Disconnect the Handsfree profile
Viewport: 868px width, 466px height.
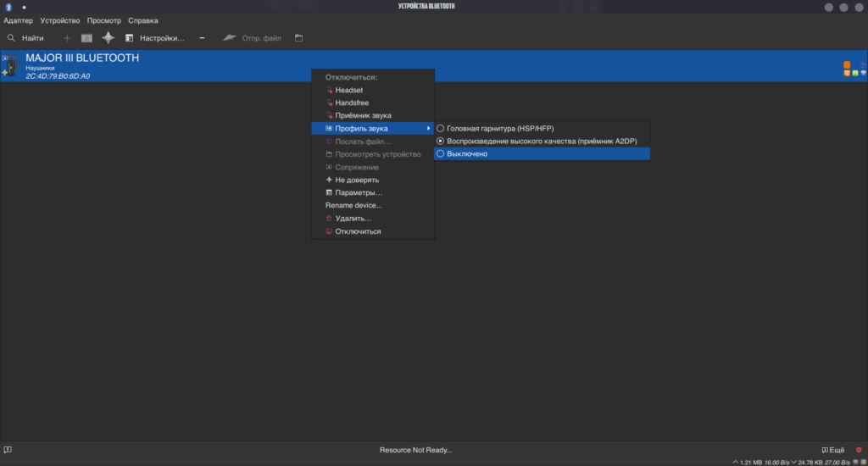click(373, 103)
